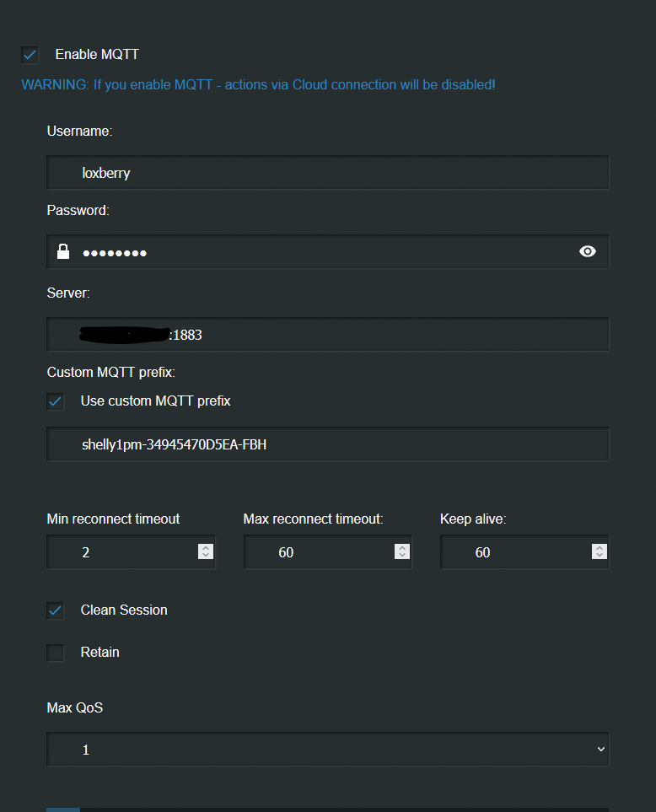This screenshot has width=656, height=812.
Task: Increase Max reconnect timeout with up arrow
Action: tap(402, 548)
